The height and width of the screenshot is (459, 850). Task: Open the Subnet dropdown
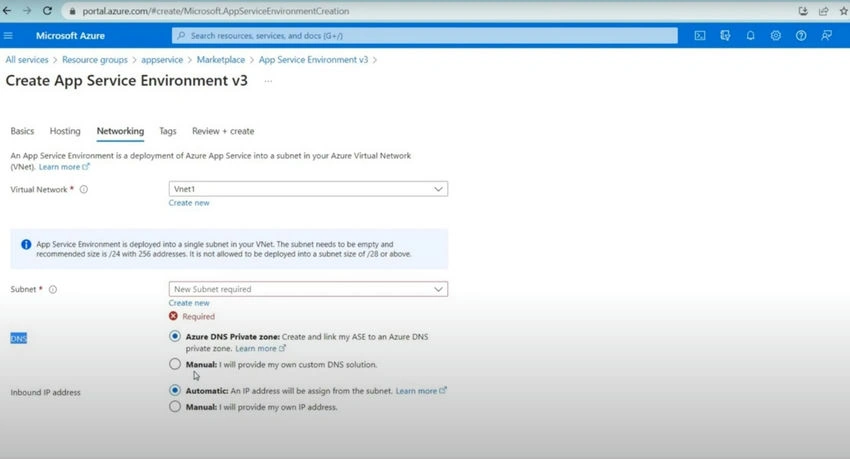coord(308,289)
